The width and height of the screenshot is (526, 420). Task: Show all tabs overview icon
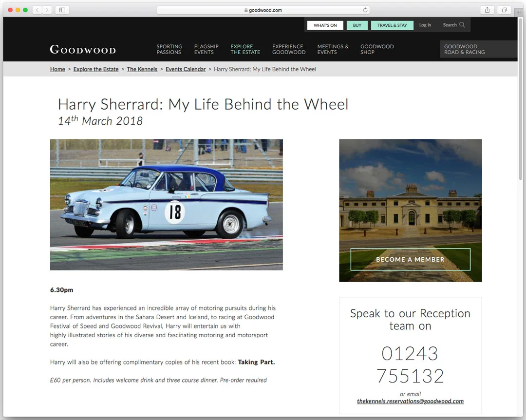click(x=504, y=10)
